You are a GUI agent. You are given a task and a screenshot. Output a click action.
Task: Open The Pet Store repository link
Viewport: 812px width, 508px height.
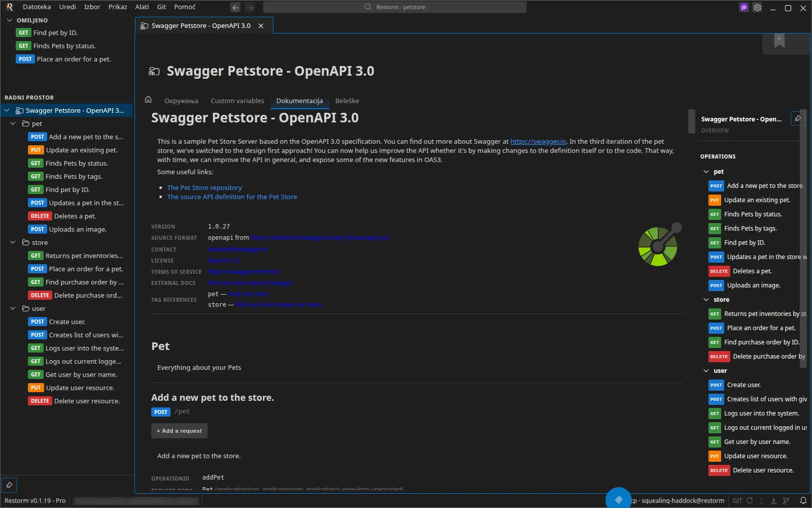click(205, 187)
